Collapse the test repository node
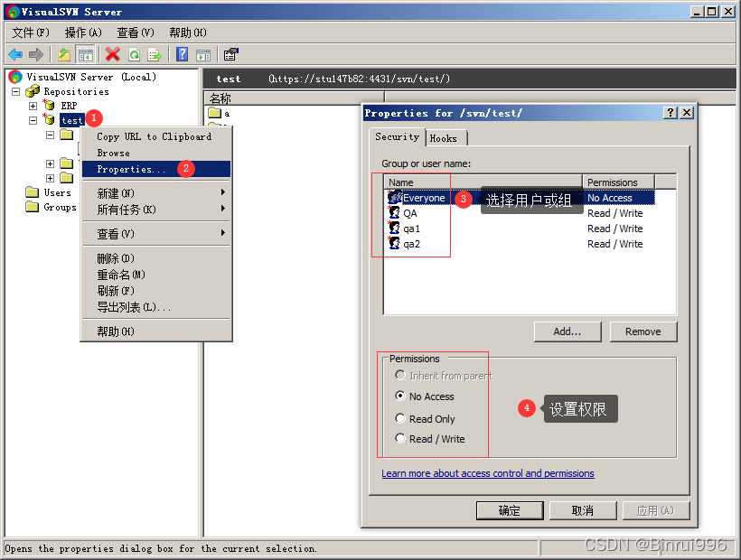Viewport: 741px width, 560px height. click(33, 120)
